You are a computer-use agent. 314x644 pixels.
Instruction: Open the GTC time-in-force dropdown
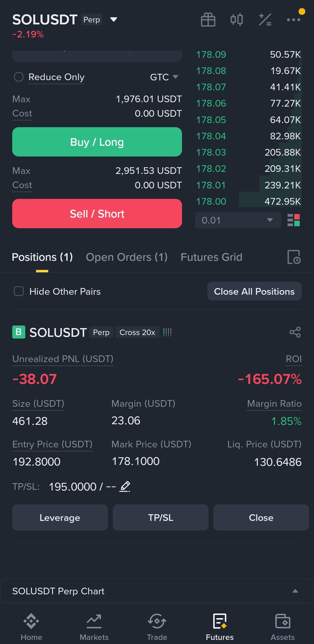click(x=164, y=77)
